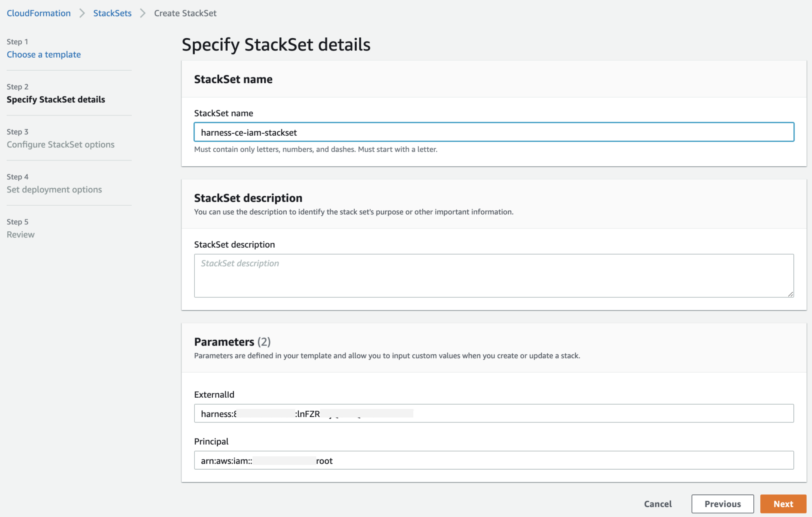Select the 'Create StackSet' breadcrumb text
812x517 pixels.
click(185, 13)
